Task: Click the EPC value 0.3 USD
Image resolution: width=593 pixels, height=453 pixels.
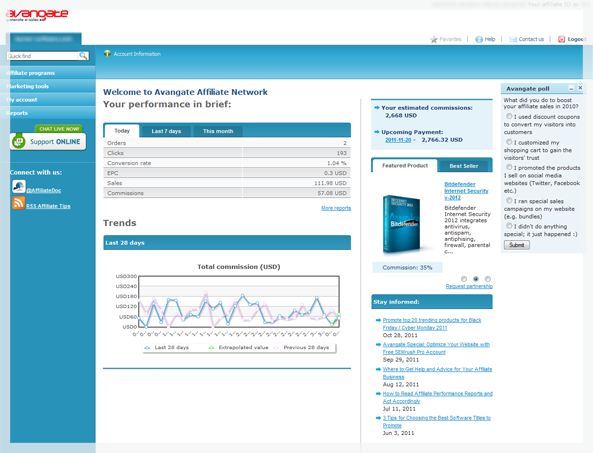Action: tap(335, 173)
